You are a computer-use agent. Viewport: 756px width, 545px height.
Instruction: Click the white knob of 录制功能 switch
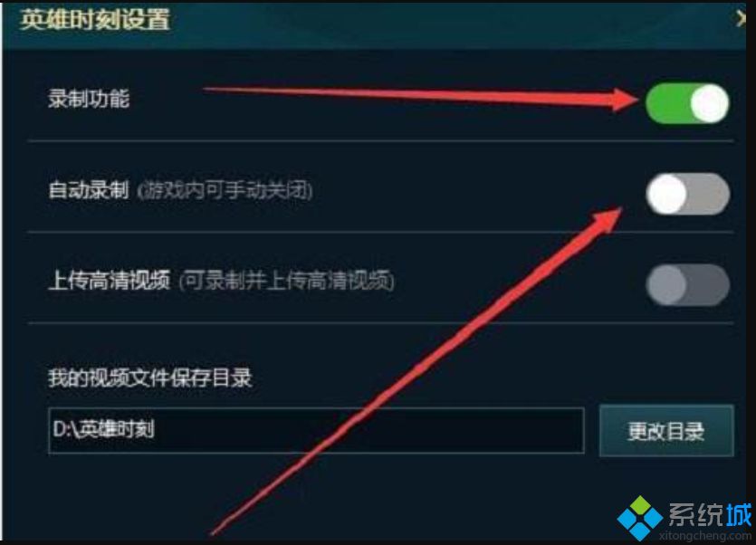click(709, 104)
